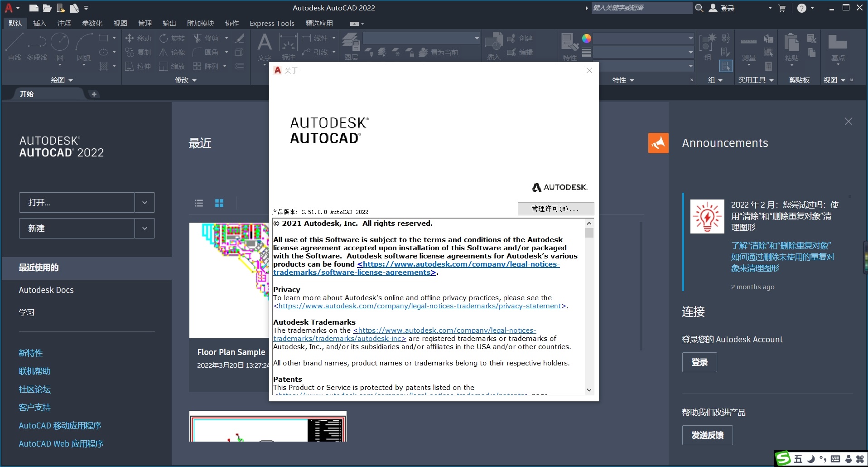
Task: Choose the Array (阵列) tool
Action: [x=206, y=66]
